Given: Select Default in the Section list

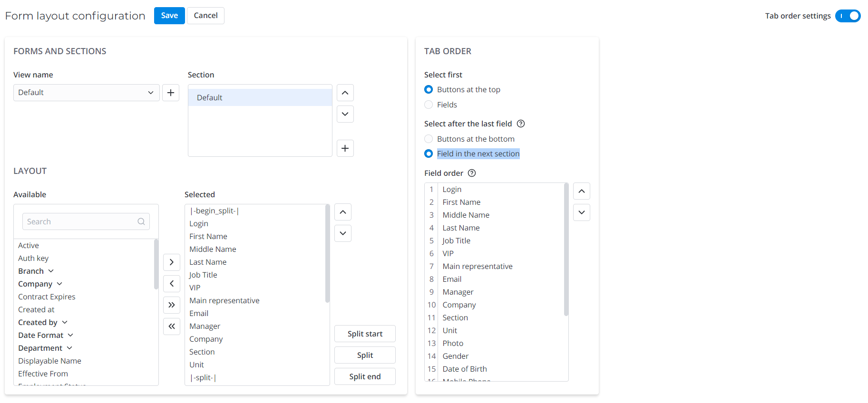Looking at the screenshot, I should pyautogui.click(x=260, y=97).
